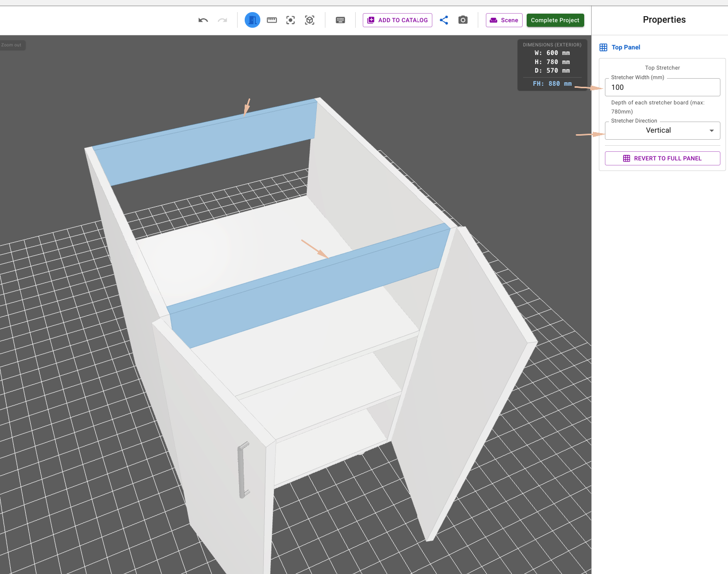Take a screenshot with camera icon

pyautogui.click(x=463, y=20)
